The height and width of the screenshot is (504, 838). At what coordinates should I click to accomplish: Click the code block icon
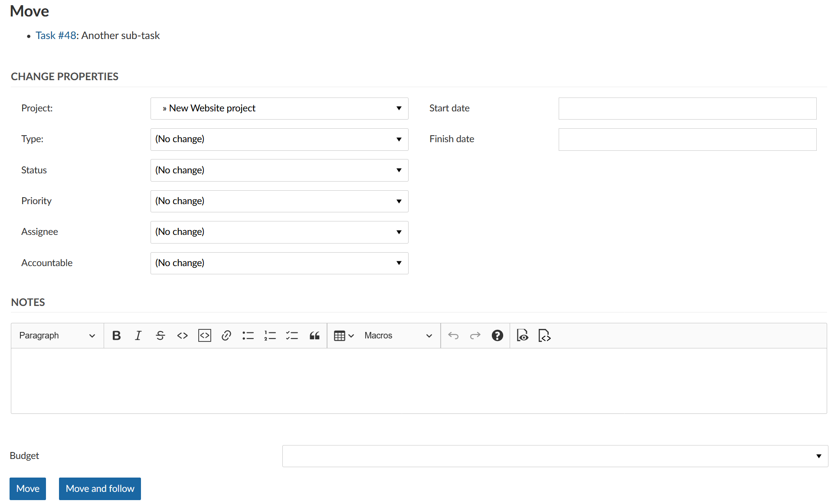[205, 335]
